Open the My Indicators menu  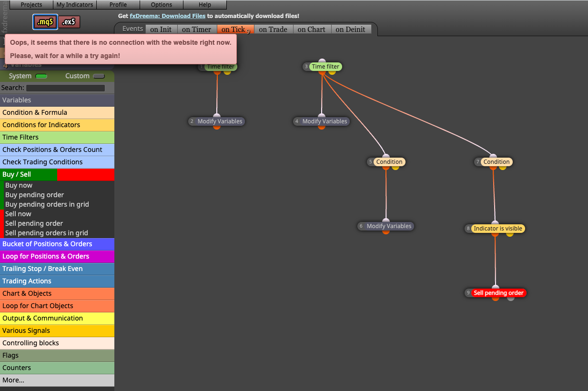(x=75, y=5)
